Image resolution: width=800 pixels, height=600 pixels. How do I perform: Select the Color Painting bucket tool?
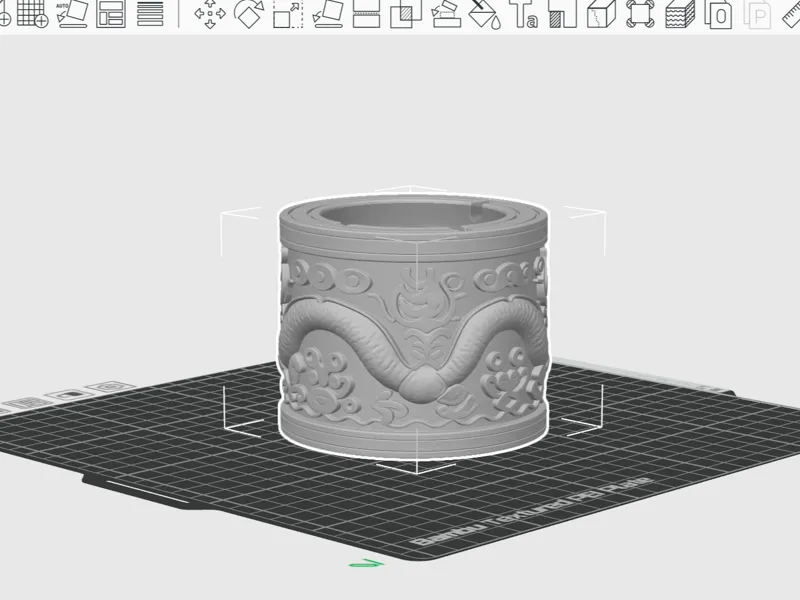click(x=484, y=13)
